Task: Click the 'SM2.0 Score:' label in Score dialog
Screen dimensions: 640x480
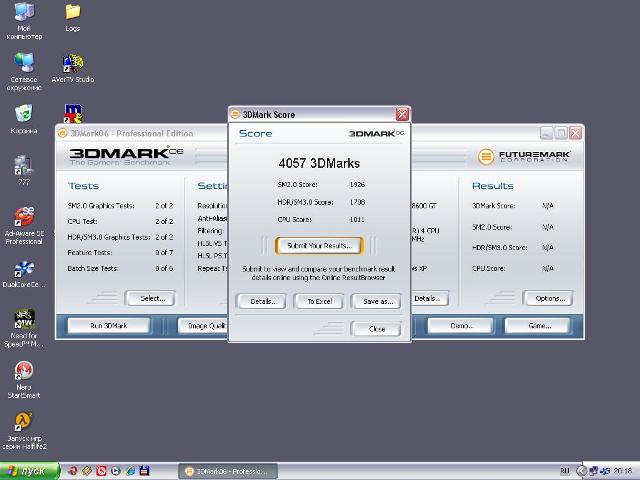Action: (297, 184)
